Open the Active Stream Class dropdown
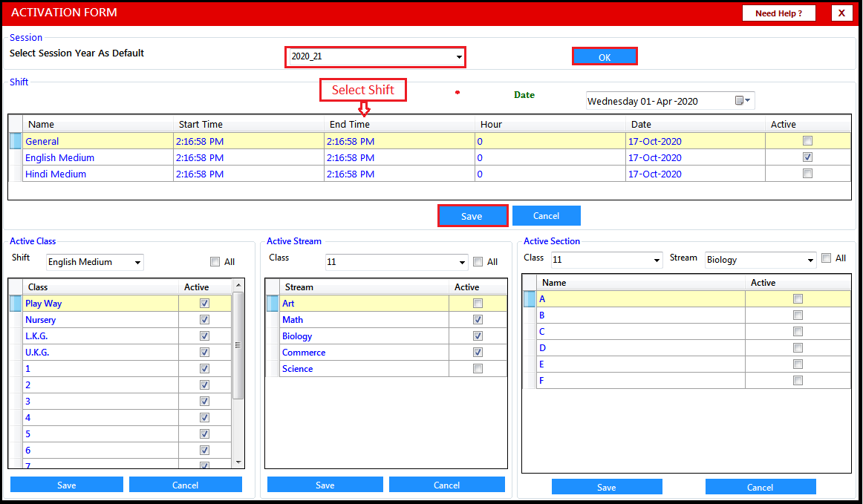Viewport: 863px width, 504px height. [462, 262]
